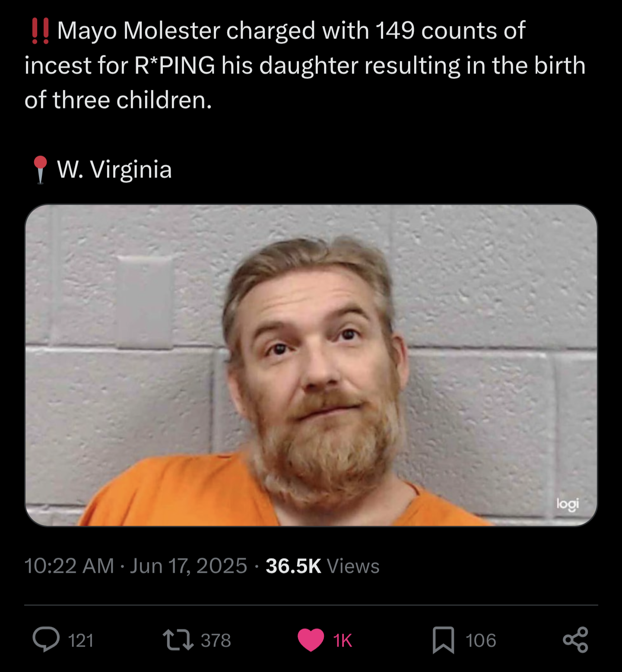Open the 10:22 AM timestamp link
This screenshot has width=622, height=672.
tap(69, 566)
